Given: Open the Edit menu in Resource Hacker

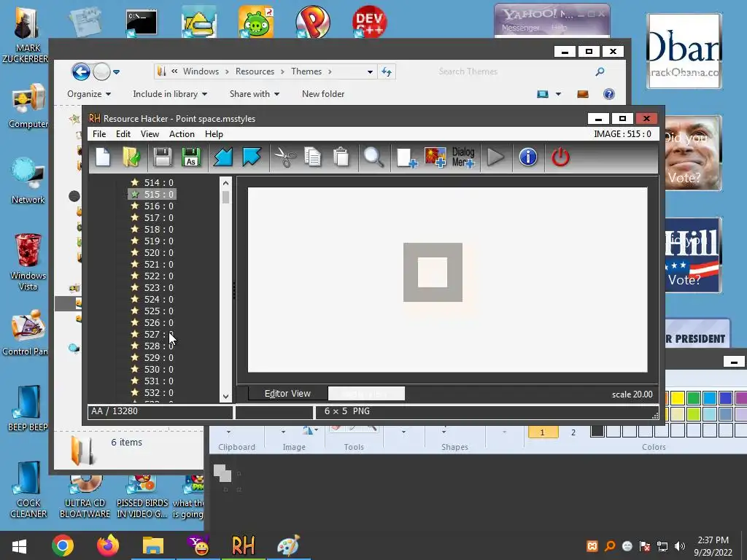Looking at the screenshot, I should coord(123,134).
